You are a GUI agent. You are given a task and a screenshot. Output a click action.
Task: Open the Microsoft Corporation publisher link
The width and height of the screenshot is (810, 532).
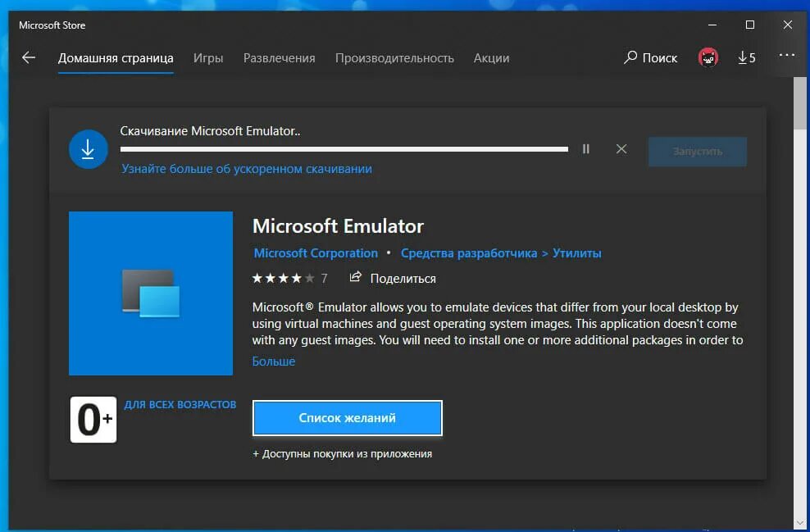tap(316, 253)
